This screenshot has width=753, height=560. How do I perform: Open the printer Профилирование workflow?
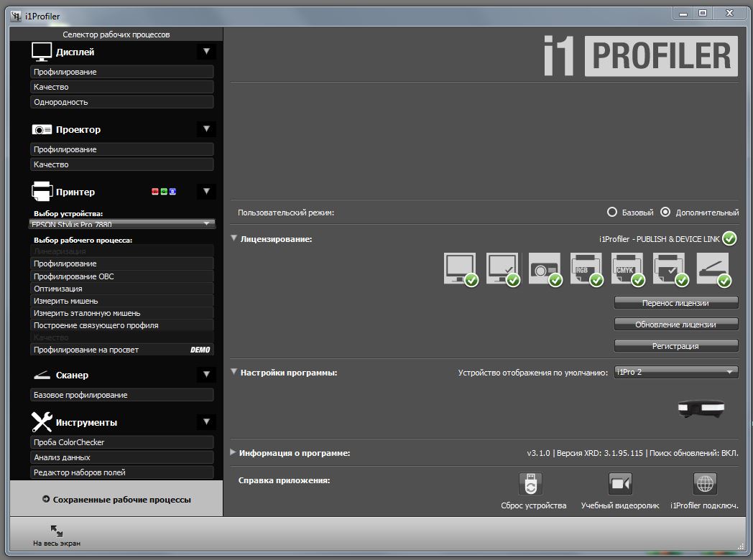click(122, 263)
